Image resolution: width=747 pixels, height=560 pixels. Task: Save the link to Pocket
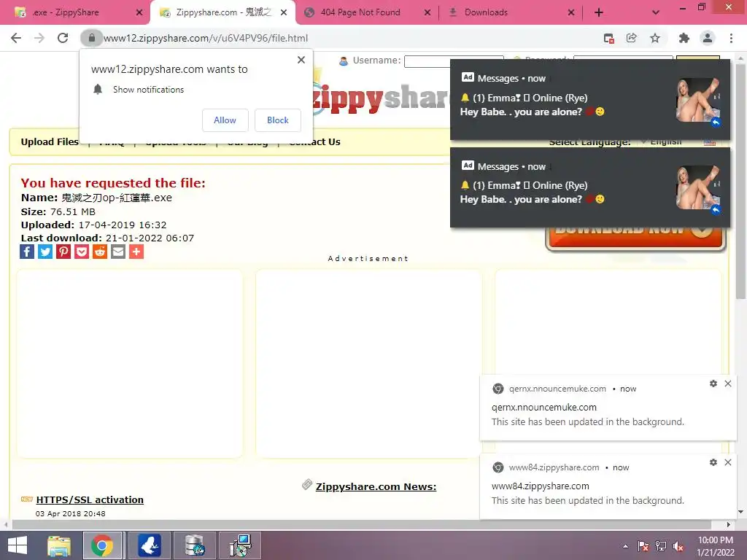[82, 252]
